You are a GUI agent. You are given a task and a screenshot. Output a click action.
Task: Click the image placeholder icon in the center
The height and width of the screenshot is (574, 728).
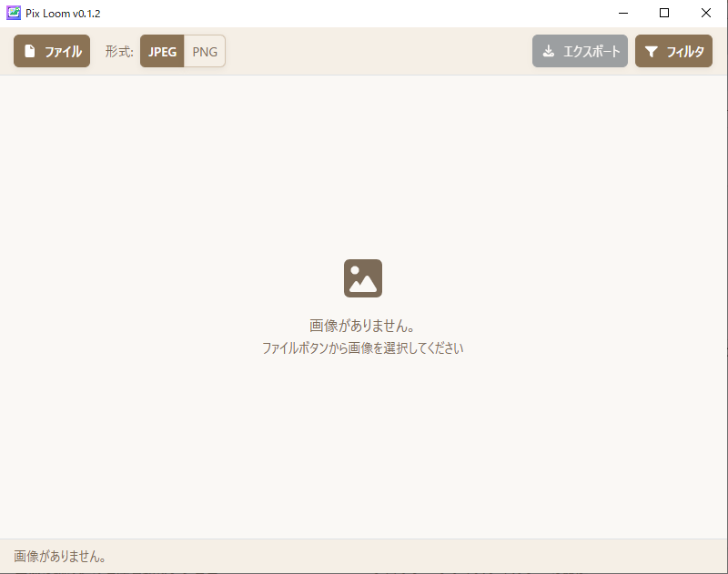pos(363,277)
